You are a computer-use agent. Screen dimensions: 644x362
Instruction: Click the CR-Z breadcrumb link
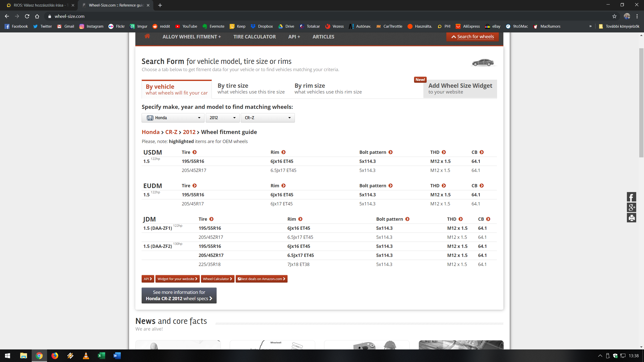tap(171, 132)
